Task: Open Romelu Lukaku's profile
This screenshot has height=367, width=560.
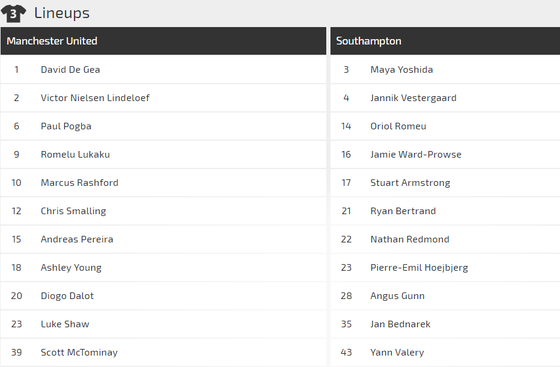Action: [75, 154]
